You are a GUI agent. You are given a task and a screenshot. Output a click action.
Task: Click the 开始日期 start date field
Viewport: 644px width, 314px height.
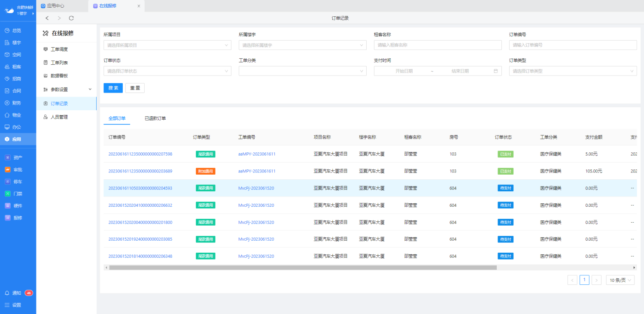[x=404, y=71]
